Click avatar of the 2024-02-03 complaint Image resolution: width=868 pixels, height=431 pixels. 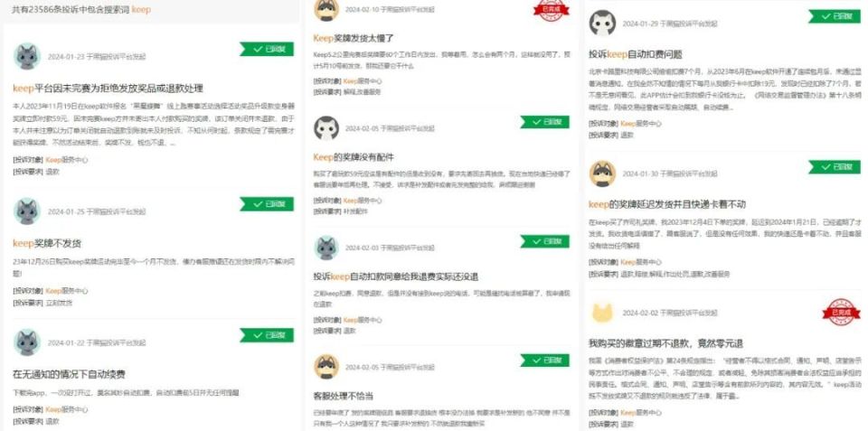point(326,248)
